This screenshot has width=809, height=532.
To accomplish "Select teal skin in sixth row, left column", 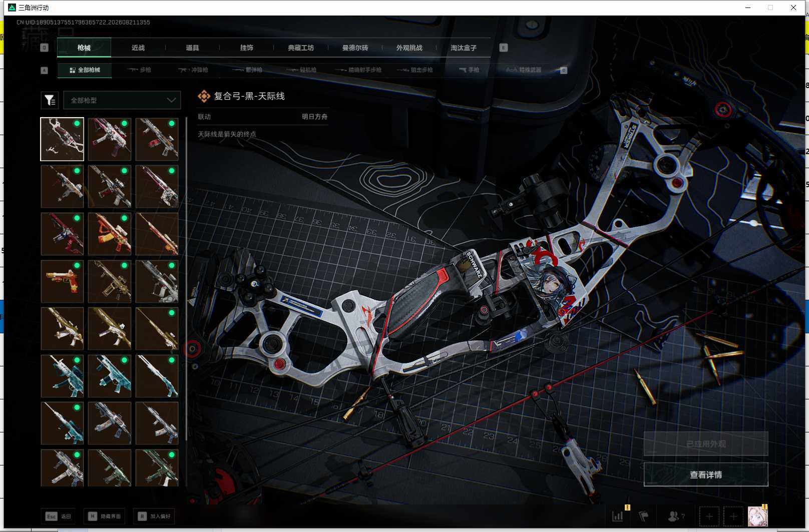I will [x=62, y=376].
